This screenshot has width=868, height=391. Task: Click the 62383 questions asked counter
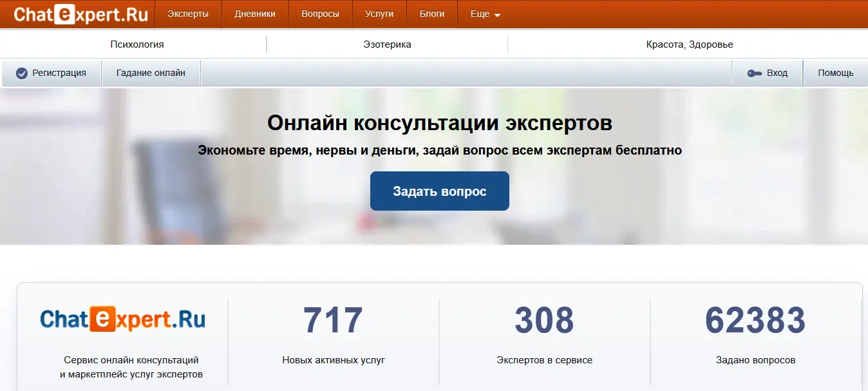[755, 320]
